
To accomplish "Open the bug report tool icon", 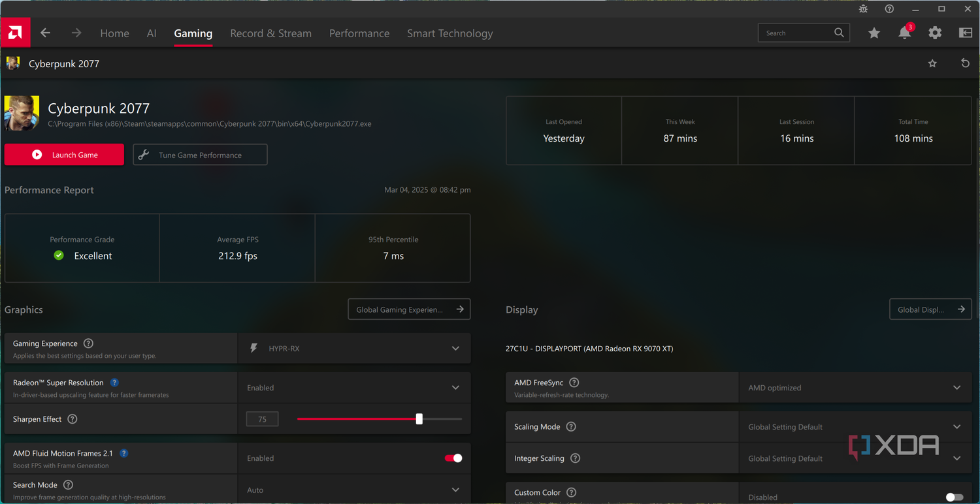I will tap(864, 9).
